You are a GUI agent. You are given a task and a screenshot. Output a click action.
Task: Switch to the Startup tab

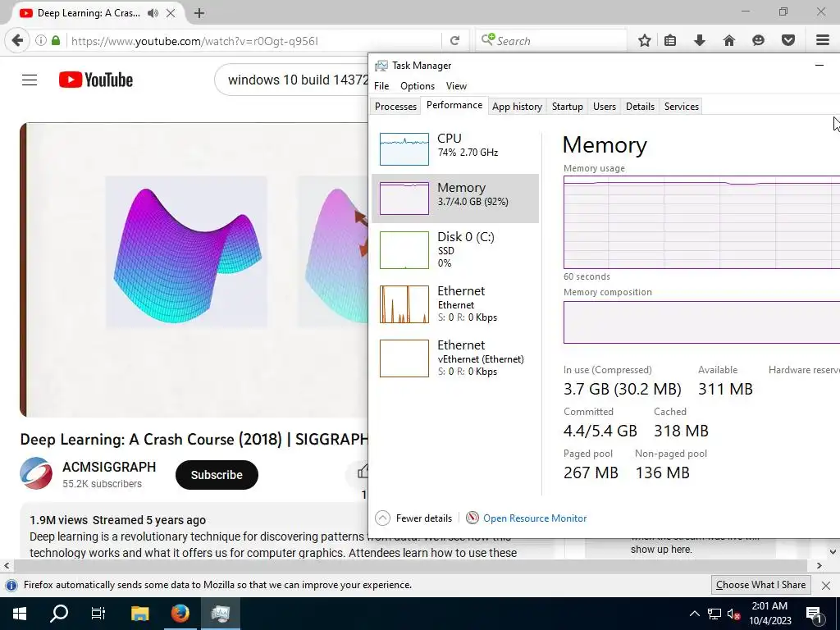pyautogui.click(x=568, y=106)
